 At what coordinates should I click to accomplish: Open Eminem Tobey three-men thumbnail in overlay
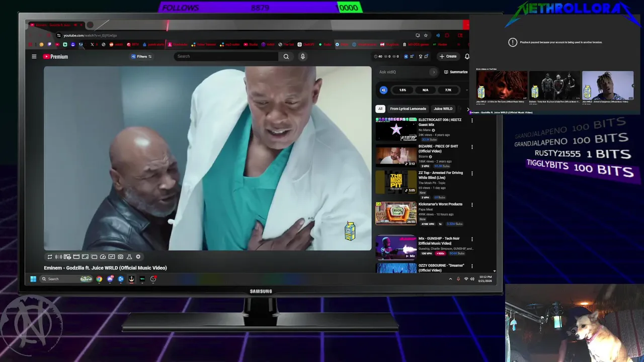pyautogui.click(x=555, y=85)
